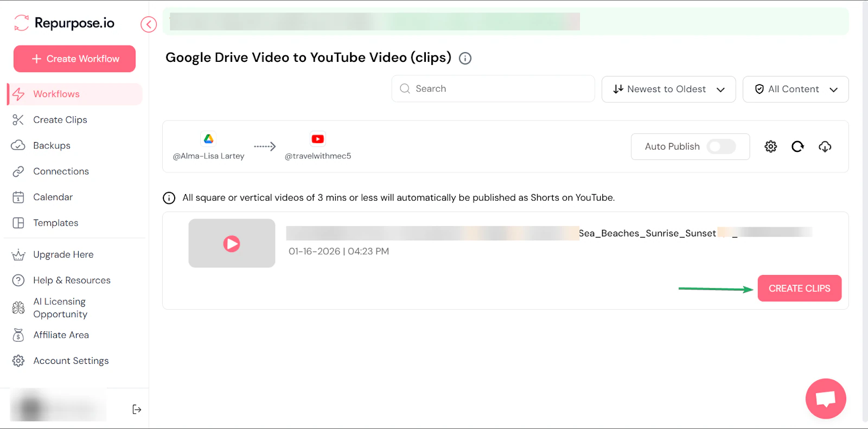
Task: Click the gear icon next to Account Settings
Action: [18, 361]
